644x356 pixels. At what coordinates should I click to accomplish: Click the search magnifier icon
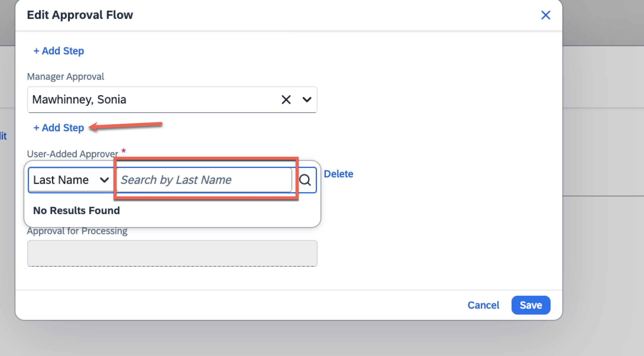tap(305, 180)
